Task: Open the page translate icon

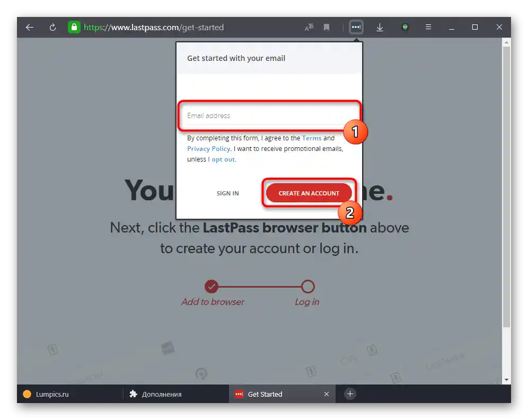Action: [309, 27]
